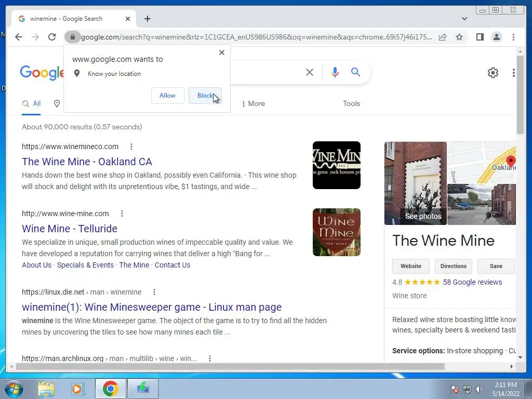Open the volume speaker tray icon
Screen dimensions: 532x399
tap(480, 389)
